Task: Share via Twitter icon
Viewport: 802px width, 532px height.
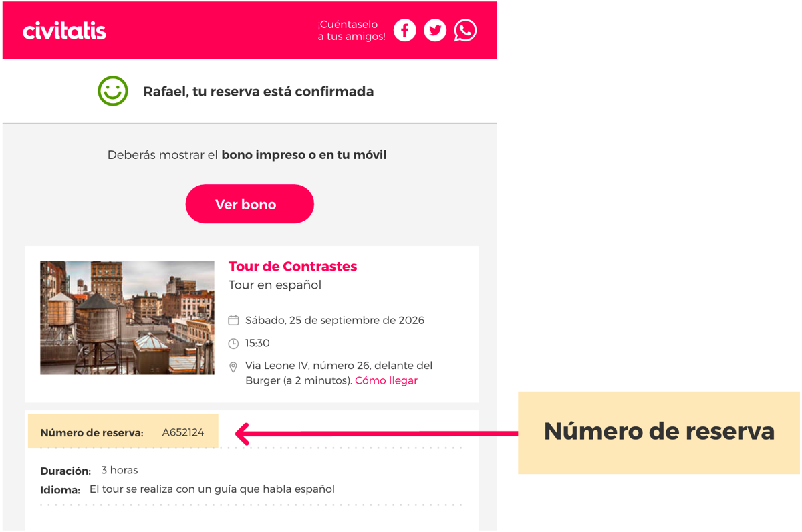Action: click(435, 30)
